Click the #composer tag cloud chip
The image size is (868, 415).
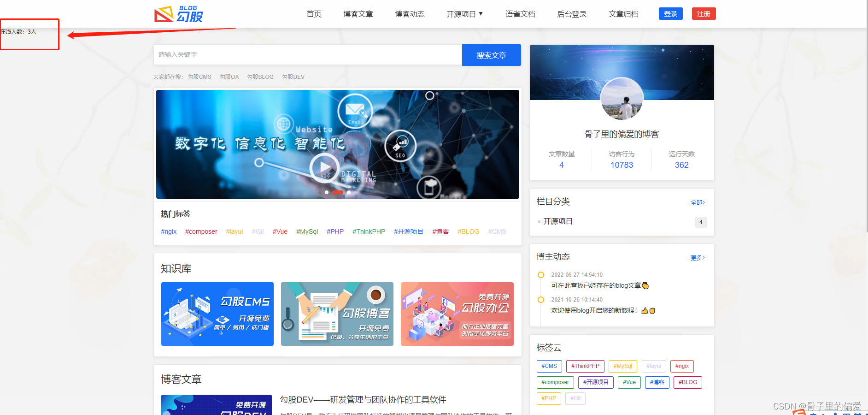pos(555,382)
